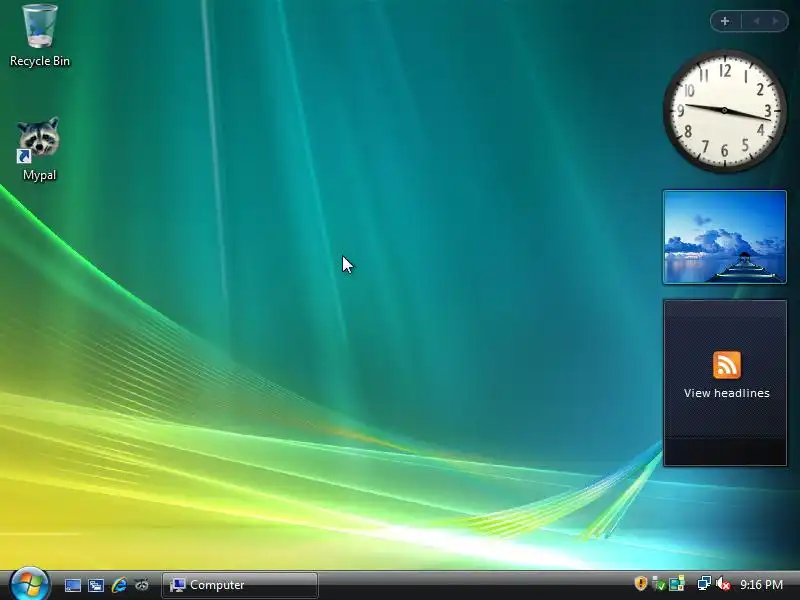Click the orange RSS feed icon
Screen dimensions: 800x600
tap(727, 365)
